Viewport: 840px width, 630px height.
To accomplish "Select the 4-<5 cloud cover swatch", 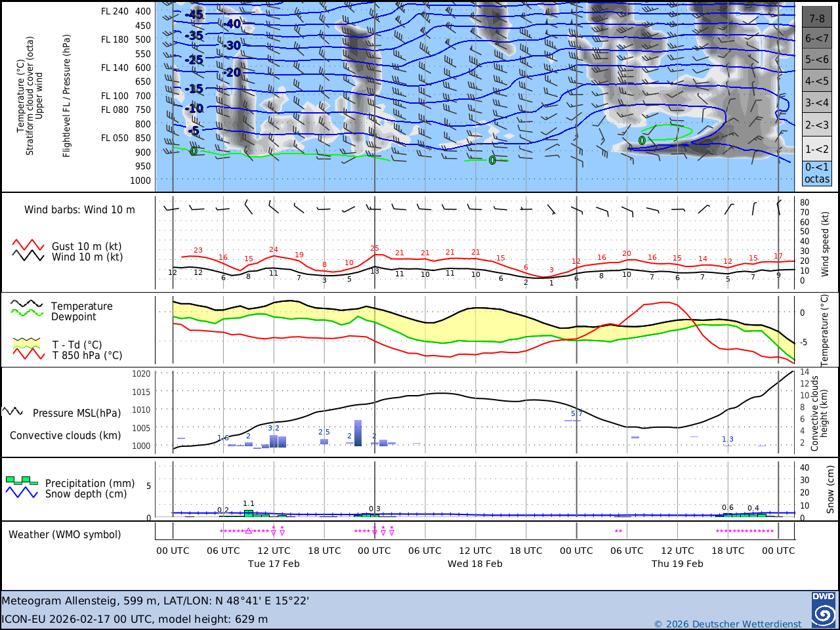I will [817, 81].
